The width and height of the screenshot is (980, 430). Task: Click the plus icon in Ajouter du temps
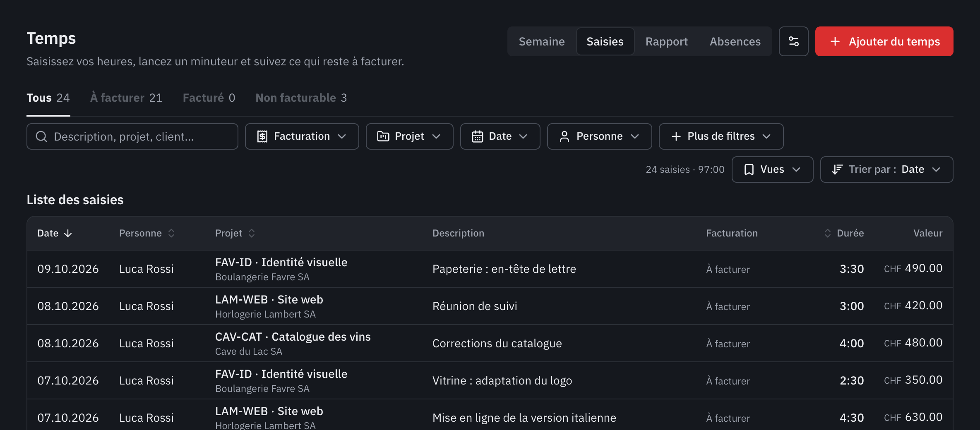pos(835,41)
